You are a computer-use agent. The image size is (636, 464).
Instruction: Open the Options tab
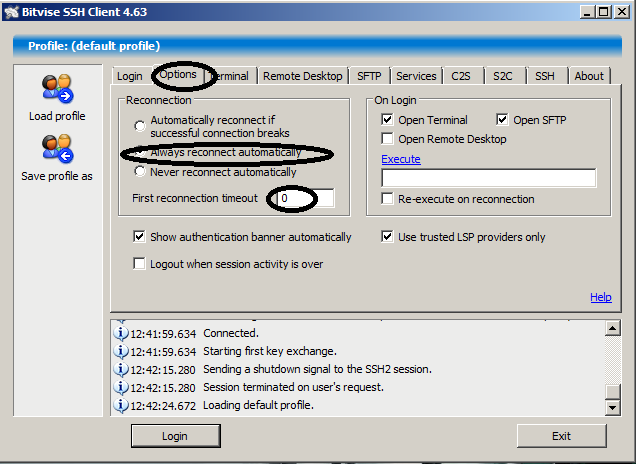(178, 74)
